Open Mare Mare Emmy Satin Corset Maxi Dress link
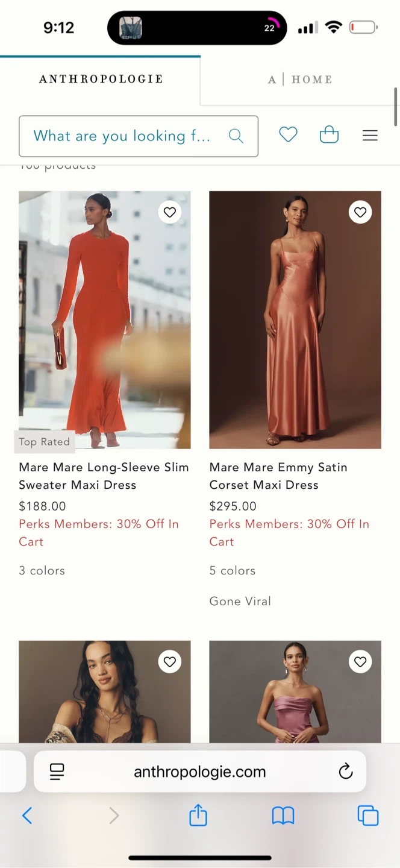This screenshot has height=868, width=400. [x=278, y=476]
